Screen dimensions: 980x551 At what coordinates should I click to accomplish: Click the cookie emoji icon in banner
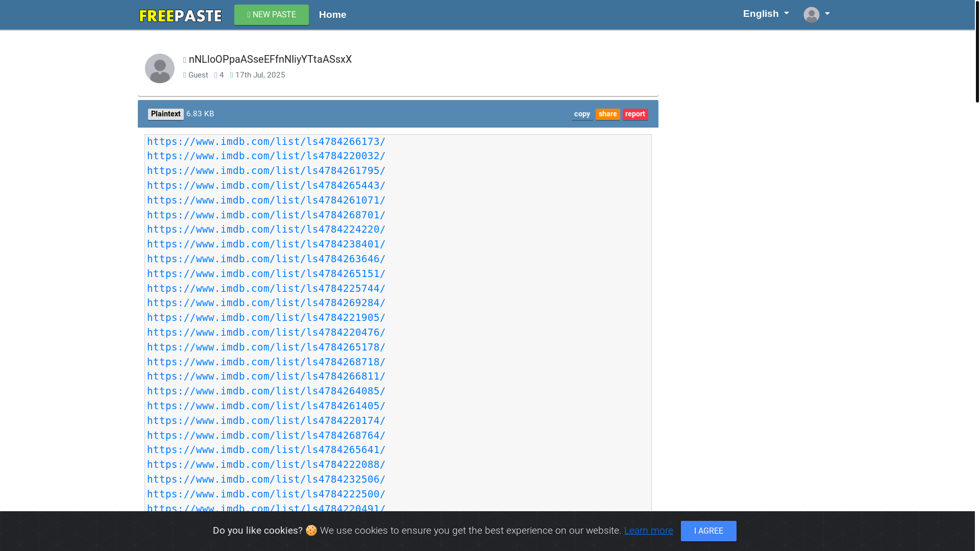coord(311,531)
